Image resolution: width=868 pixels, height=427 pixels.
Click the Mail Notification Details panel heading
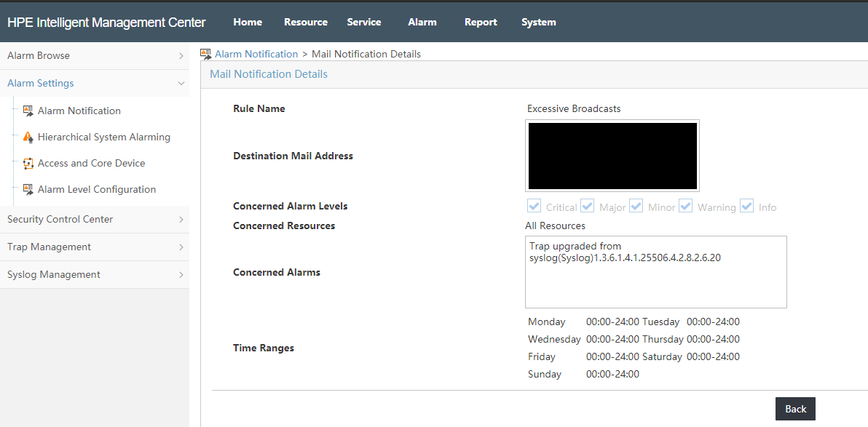(269, 74)
